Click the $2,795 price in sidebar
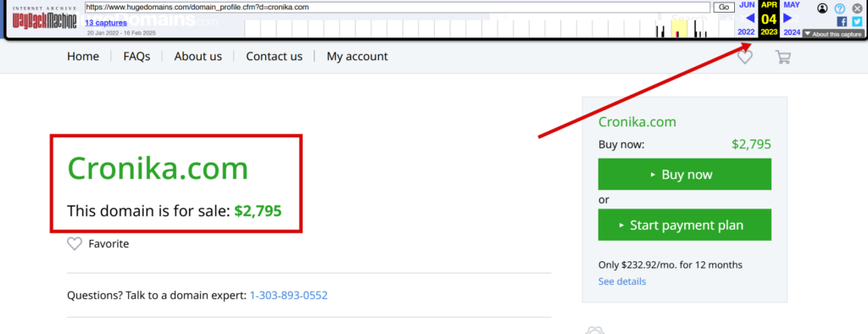The height and width of the screenshot is (334, 868). click(x=751, y=145)
